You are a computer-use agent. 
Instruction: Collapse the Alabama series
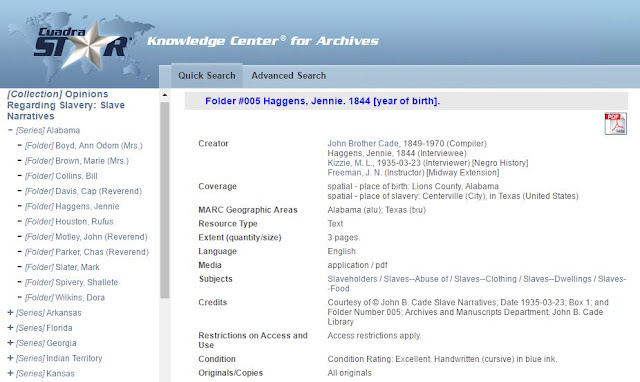(11, 130)
